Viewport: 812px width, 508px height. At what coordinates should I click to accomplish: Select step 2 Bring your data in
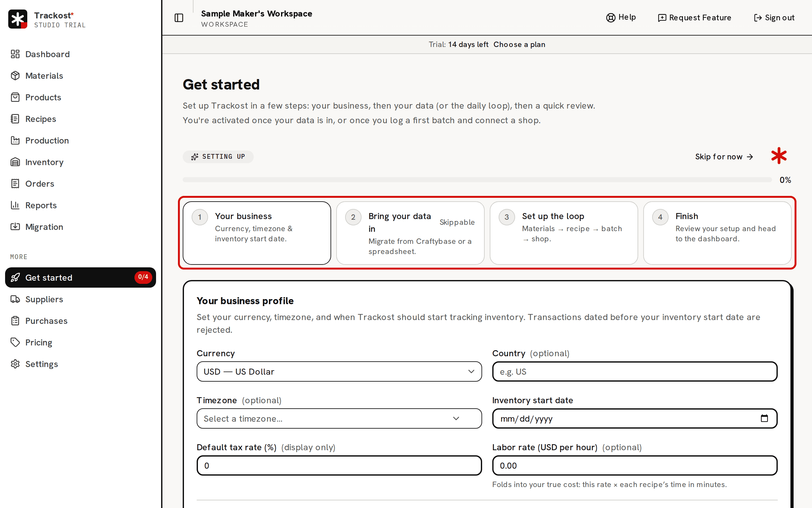point(410,233)
